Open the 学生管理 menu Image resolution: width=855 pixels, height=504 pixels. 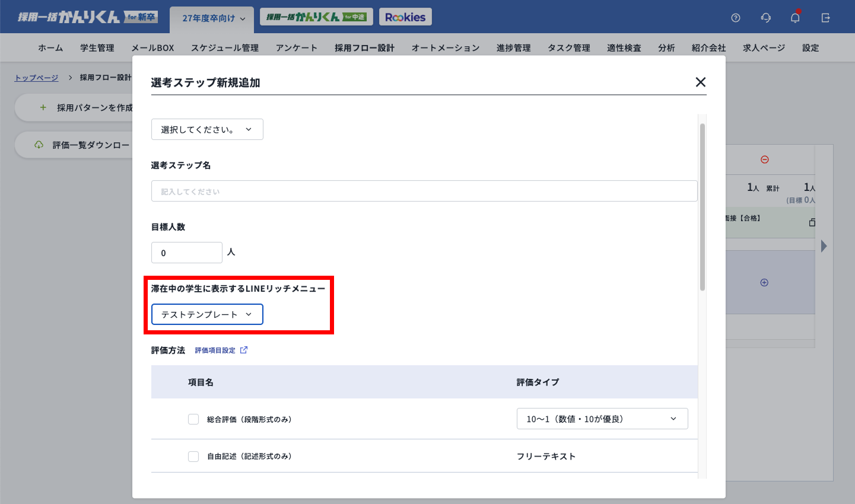[x=97, y=48]
